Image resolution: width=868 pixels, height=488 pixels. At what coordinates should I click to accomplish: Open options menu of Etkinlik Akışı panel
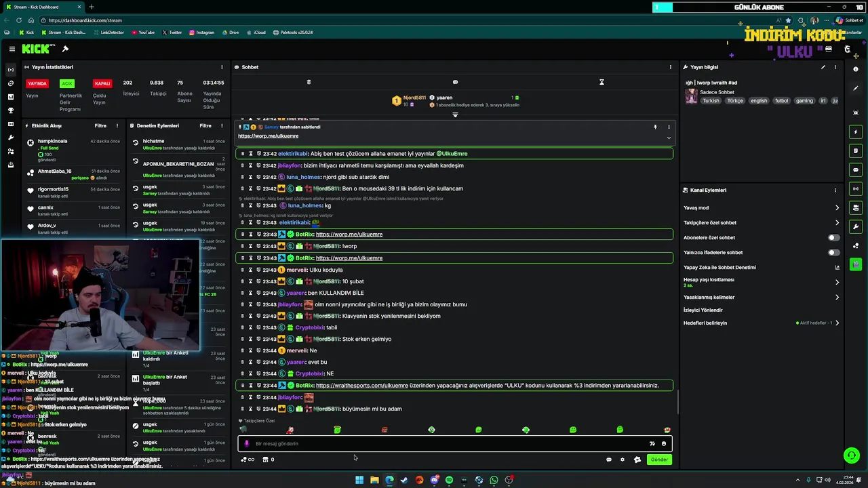point(117,125)
